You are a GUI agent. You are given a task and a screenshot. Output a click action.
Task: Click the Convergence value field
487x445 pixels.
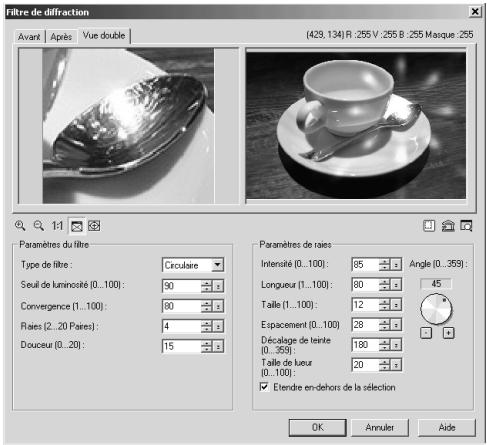click(182, 306)
